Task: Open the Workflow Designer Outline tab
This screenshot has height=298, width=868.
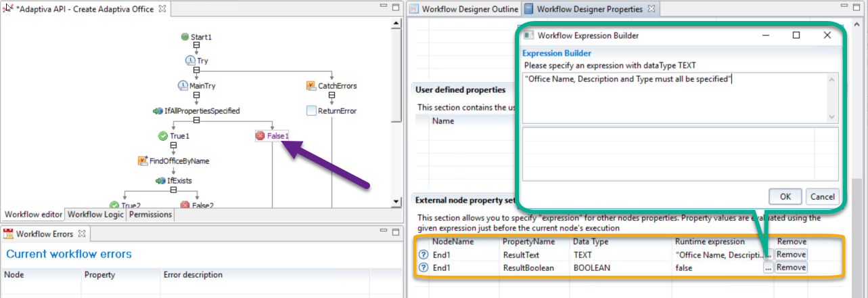Action: point(463,9)
